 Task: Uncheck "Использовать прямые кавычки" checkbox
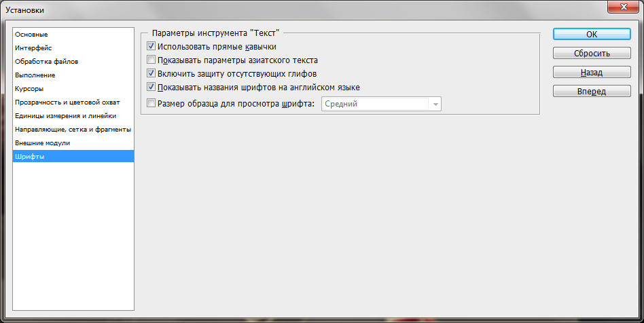tap(151, 46)
